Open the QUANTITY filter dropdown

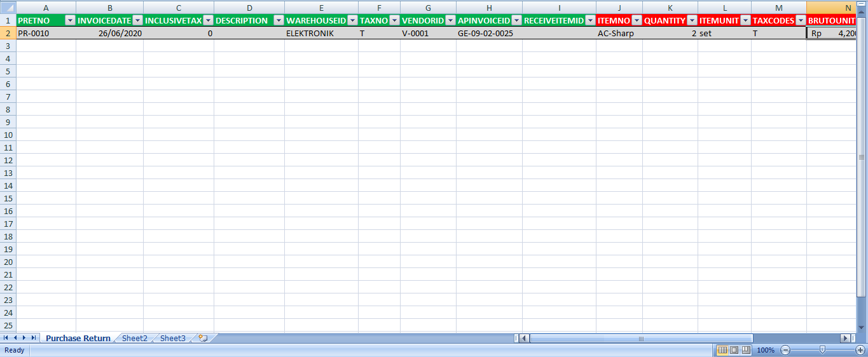click(692, 20)
